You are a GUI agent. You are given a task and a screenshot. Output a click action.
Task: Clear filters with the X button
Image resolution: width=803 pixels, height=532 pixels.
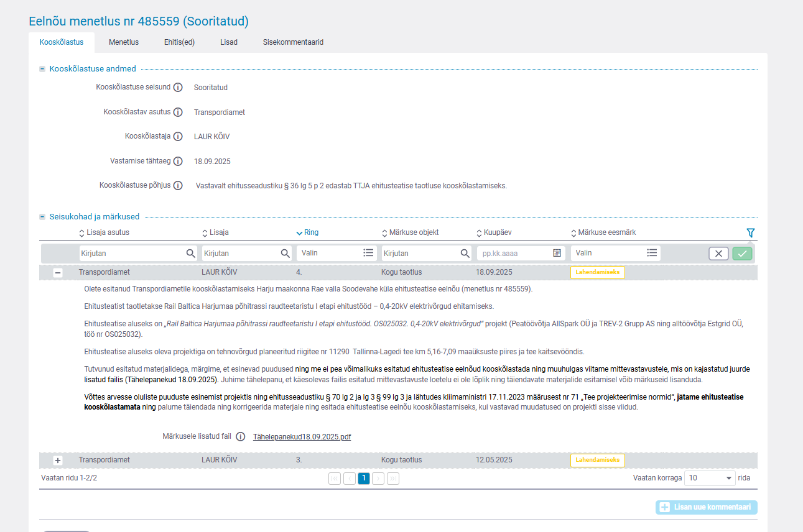(x=718, y=253)
